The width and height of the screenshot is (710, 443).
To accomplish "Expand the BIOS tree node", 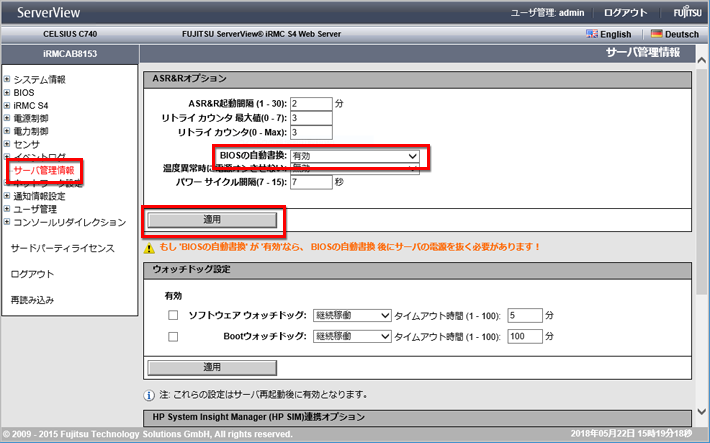I will pyautogui.click(x=7, y=92).
